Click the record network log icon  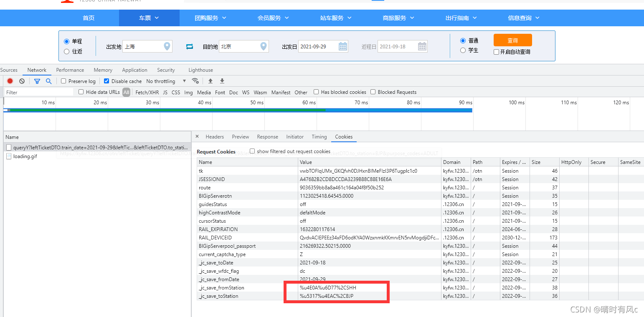(10, 81)
